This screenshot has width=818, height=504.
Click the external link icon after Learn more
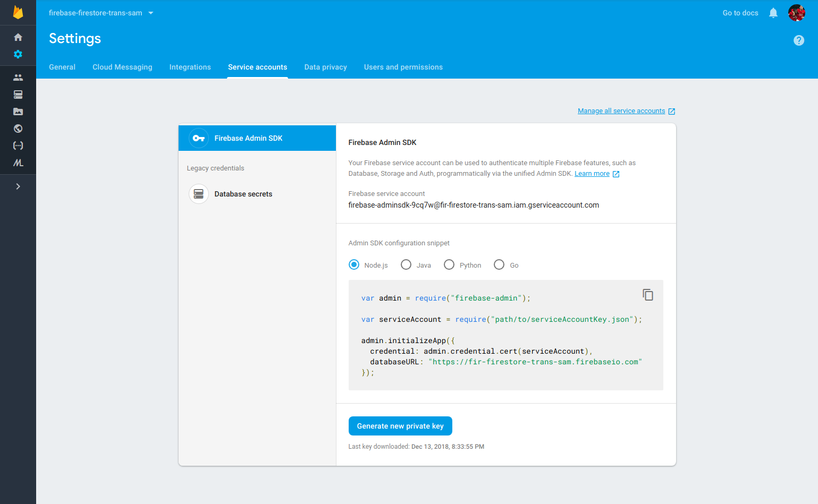616,174
